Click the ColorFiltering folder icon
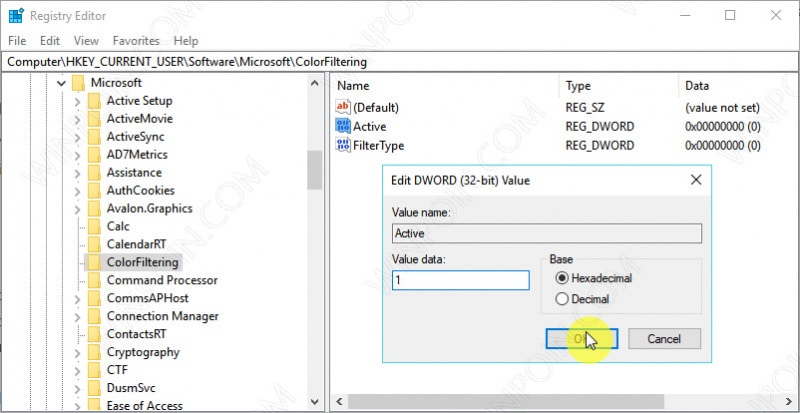 (94, 262)
